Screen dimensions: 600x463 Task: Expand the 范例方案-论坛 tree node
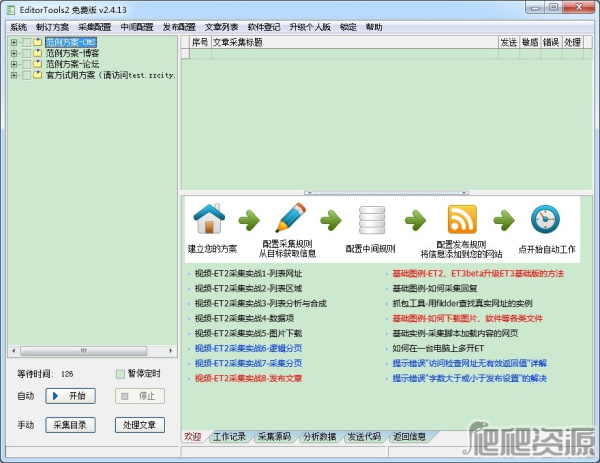click(14, 64)
